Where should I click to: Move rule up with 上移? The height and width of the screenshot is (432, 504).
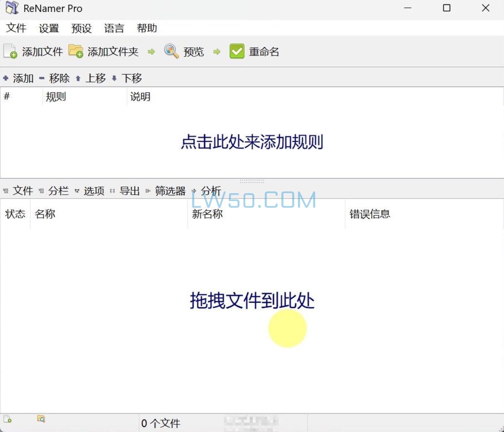(91, 78)
